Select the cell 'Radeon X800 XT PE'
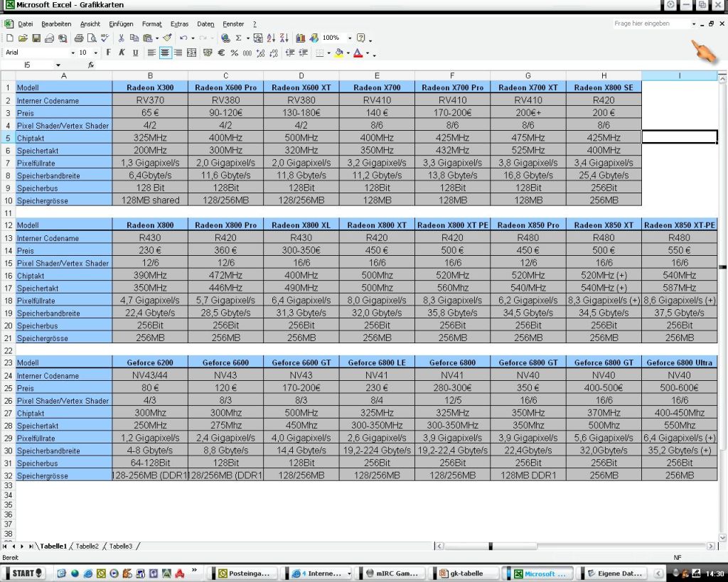728x582 pixels. tap(452, 225)
